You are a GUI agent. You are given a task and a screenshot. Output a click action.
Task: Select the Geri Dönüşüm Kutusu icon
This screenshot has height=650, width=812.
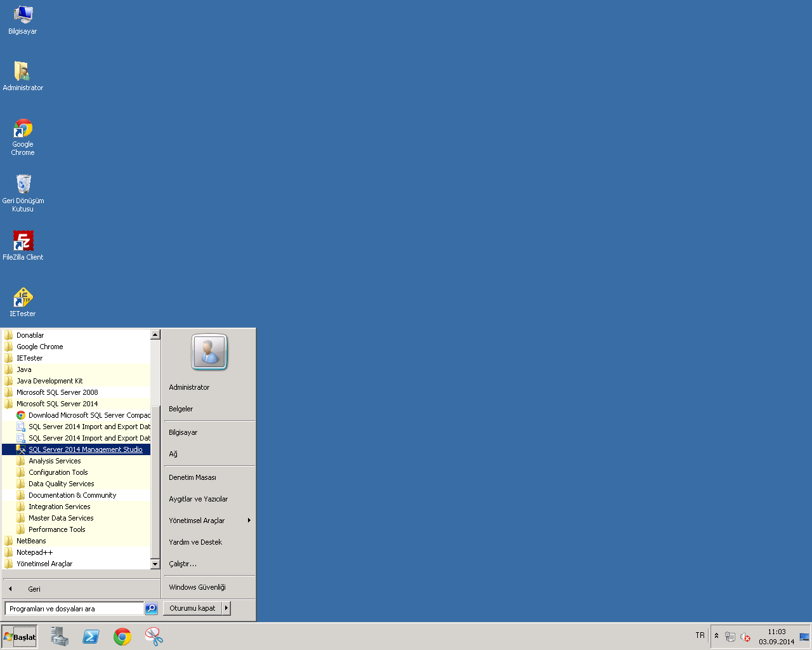(23, 193)
